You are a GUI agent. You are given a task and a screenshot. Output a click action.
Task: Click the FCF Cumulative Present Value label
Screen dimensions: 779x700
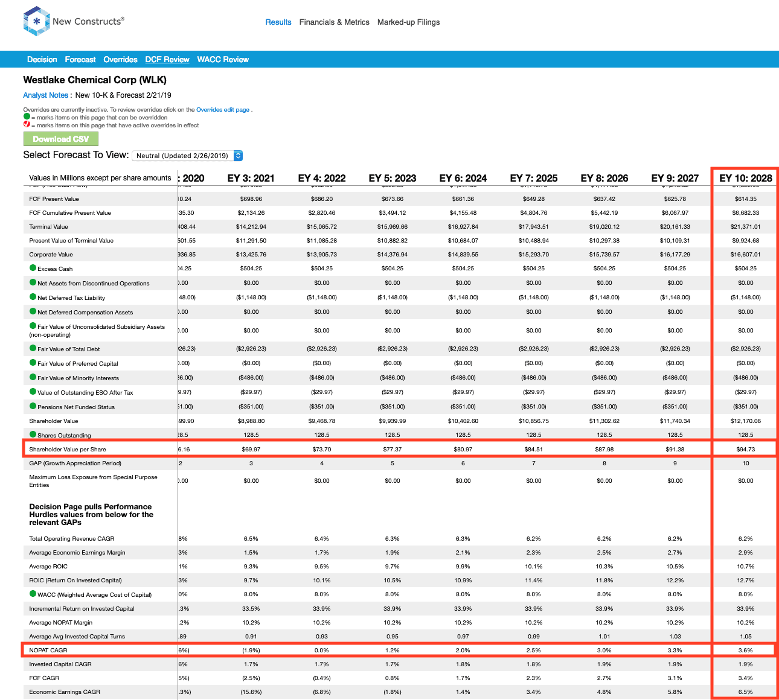pos(70,213)
